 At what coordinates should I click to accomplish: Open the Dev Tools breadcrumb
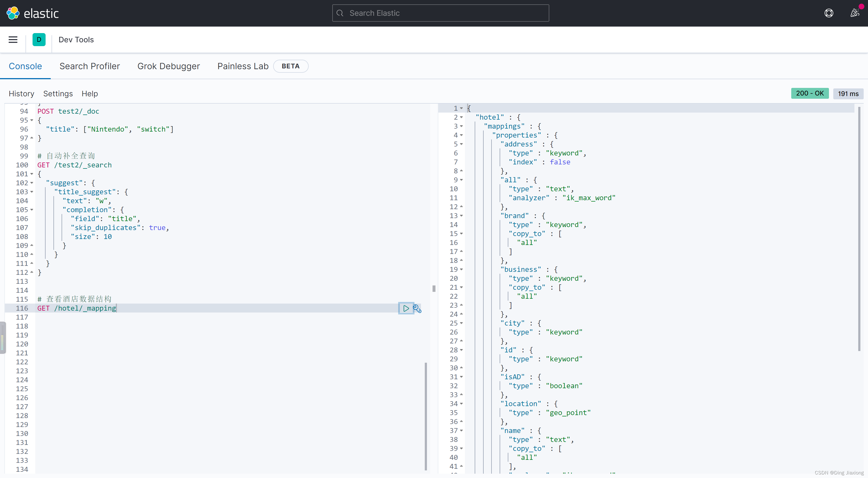click(76, 39)
